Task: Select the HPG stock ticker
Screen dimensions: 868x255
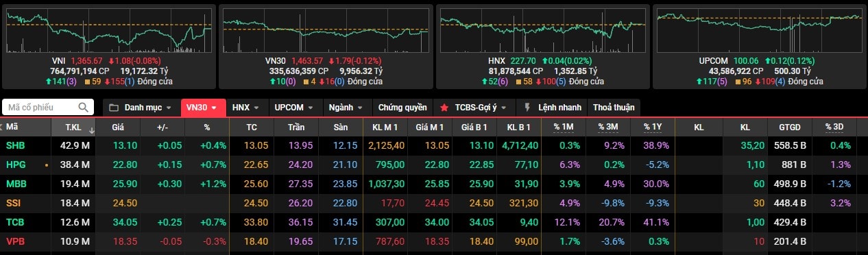Action: coord(16,165)
